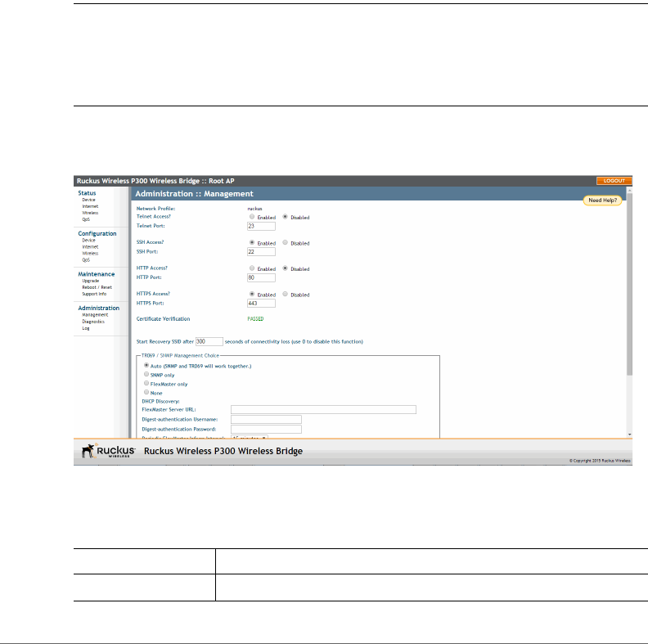The height and width of the screenshot is (644, 648).
Task: Open Log under Administration
Action: coord(86,328)
